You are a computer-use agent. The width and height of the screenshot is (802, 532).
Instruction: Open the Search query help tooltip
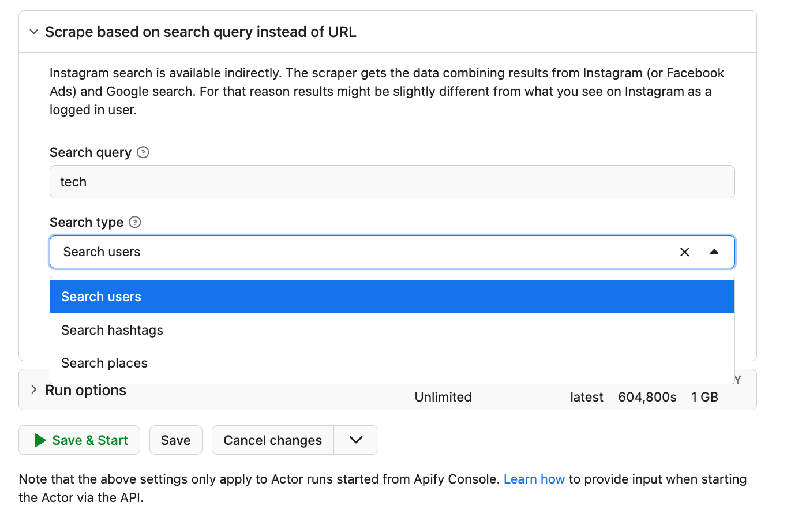click(x=143, y=152)
